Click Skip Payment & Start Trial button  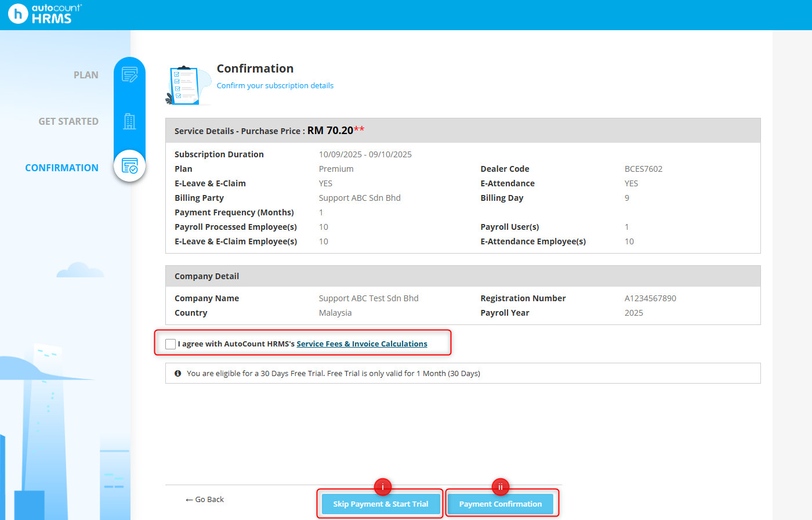pyautogui.click(x=380, y=504)
